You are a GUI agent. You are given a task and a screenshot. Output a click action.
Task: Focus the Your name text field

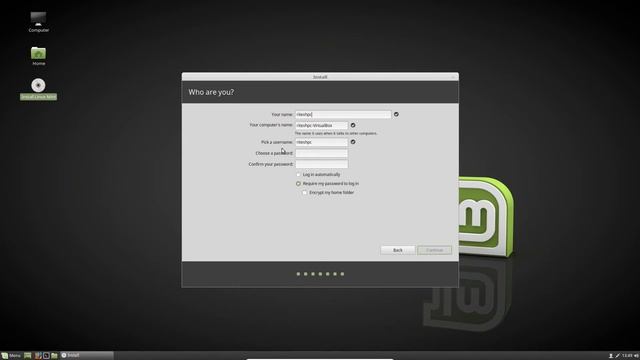(x=343, y=114)
